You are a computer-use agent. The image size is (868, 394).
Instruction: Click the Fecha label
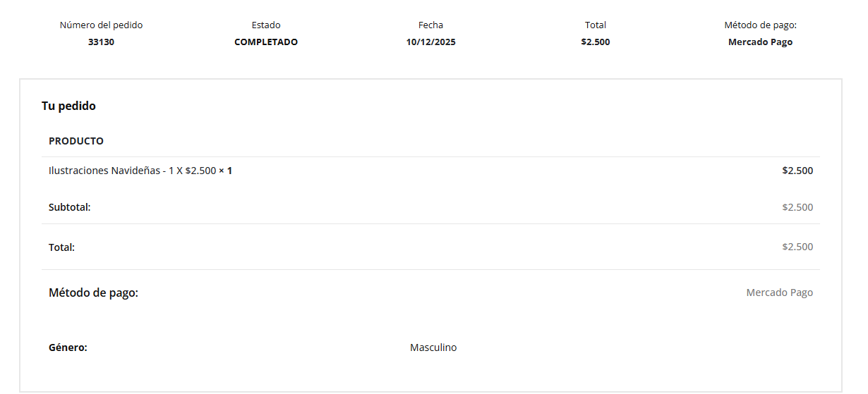[430, 25]
